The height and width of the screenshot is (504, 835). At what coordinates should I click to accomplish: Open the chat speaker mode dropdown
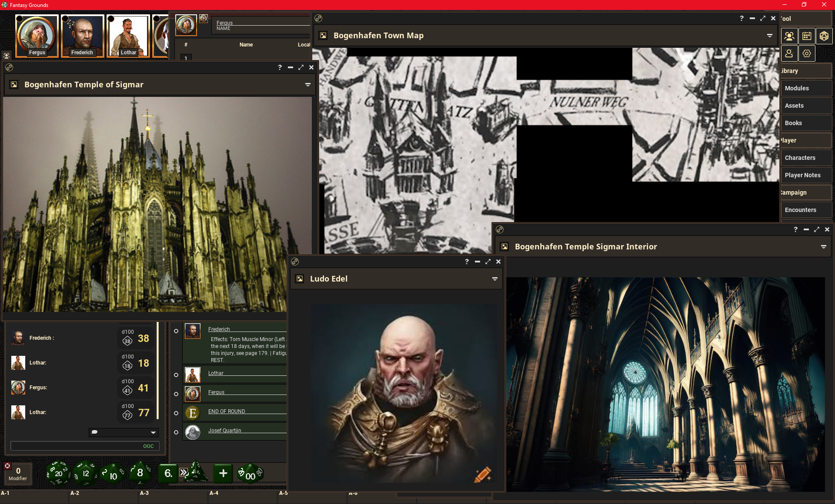pos(124,432)
